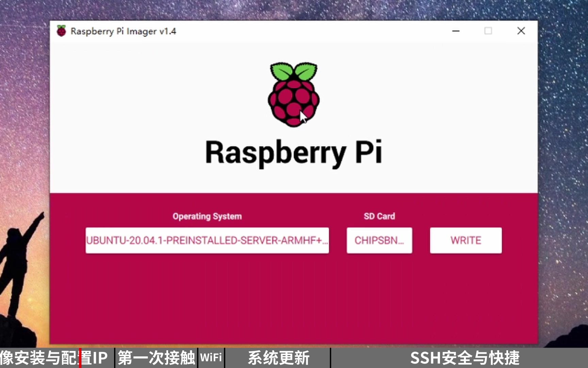Open the Operating System selection button
Viewport: 588px width, 368px height.
(207, 240)
